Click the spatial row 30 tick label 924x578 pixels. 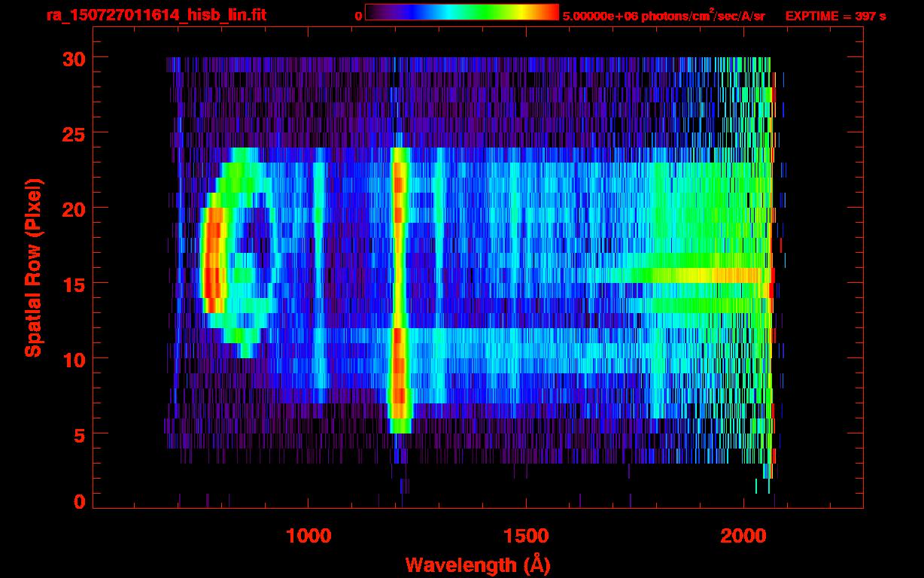click(74, 58)
